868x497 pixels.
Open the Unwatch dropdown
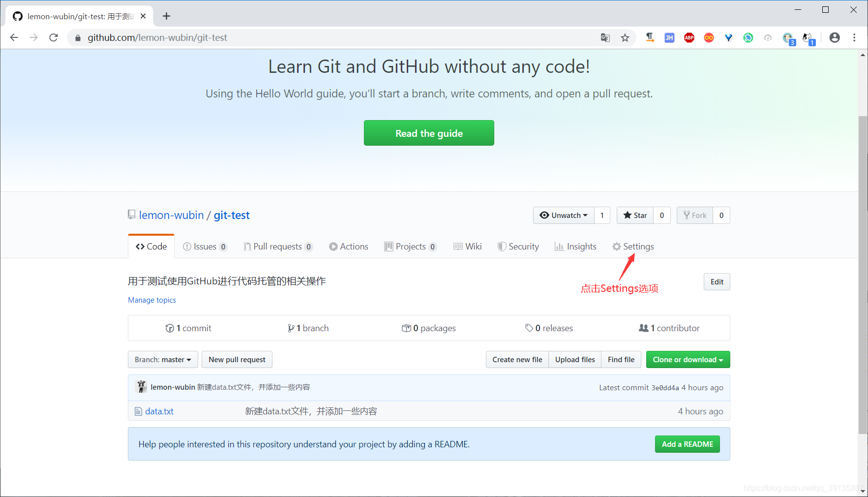(x=564, y=215)
